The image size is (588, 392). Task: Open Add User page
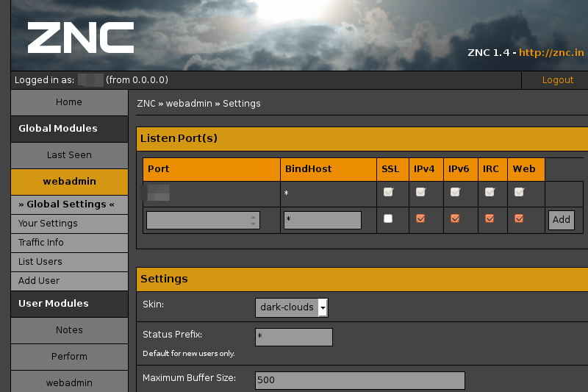click(x=69, y=281)
